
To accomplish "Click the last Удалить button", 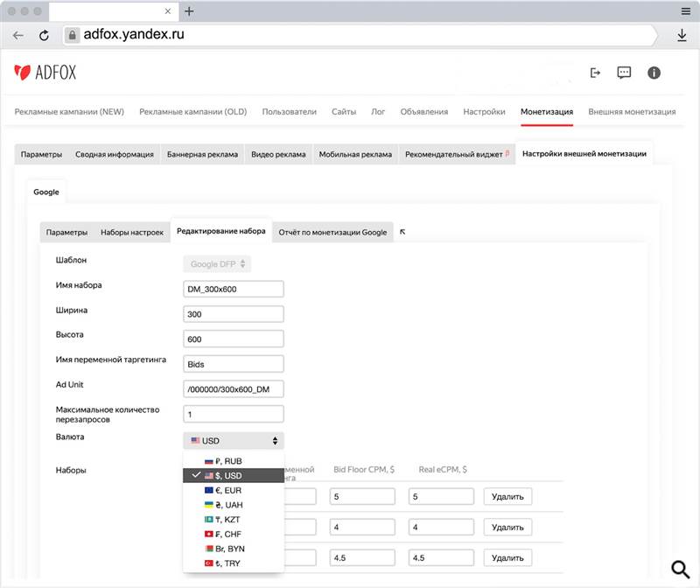I will 507,557.
